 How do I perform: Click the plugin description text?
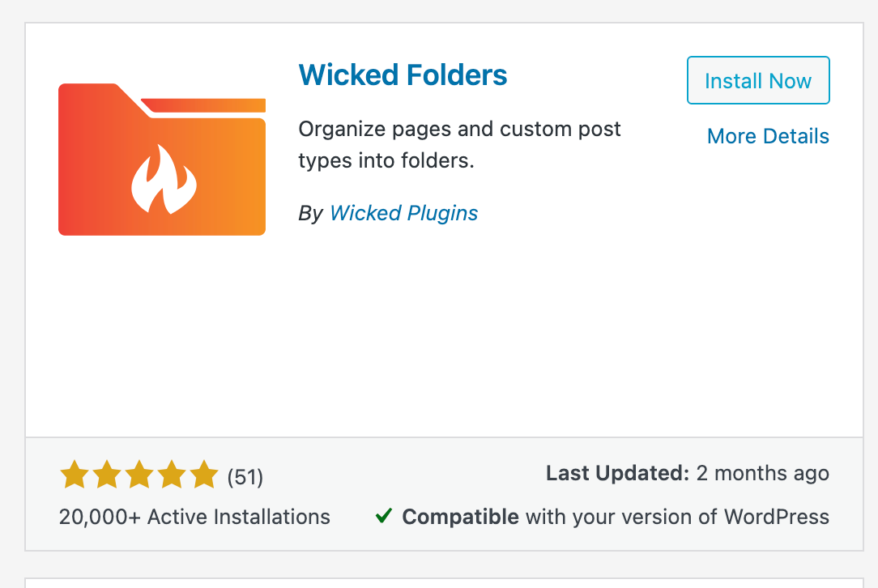459,144
